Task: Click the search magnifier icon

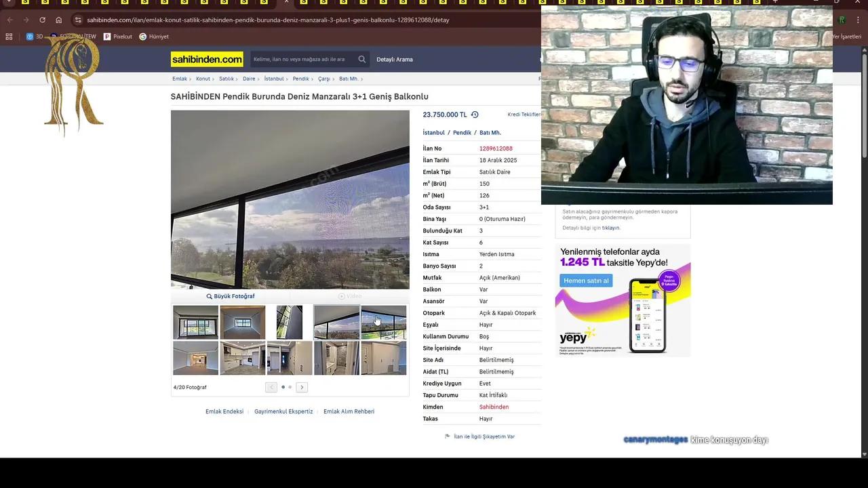Action: (362, 60)
